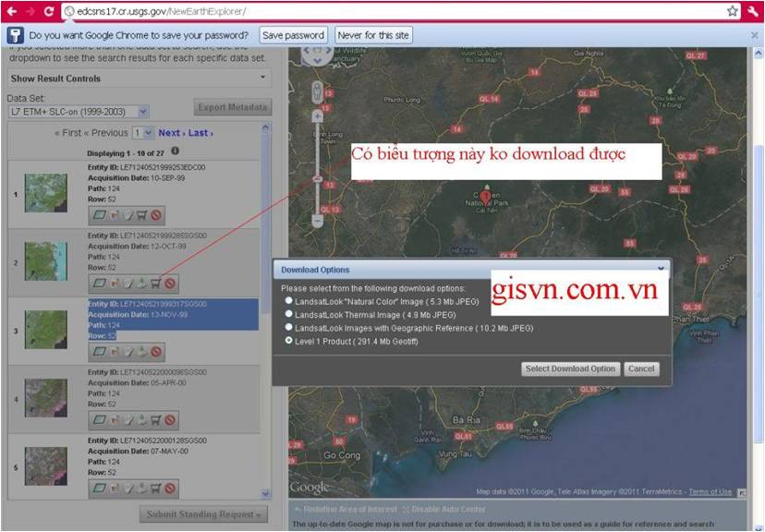
Task: Click download icon for the 12-OCT-99 scene
Action: pyautogui.click(x=142, y=284)
